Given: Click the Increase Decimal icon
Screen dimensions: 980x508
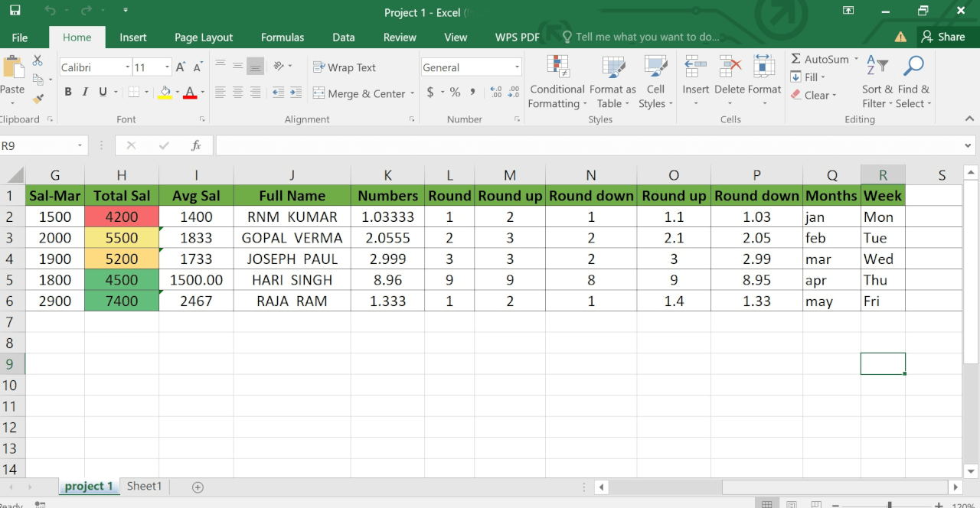Looking at the screenshot, I should pyautogui.click(x=495, y=93).
